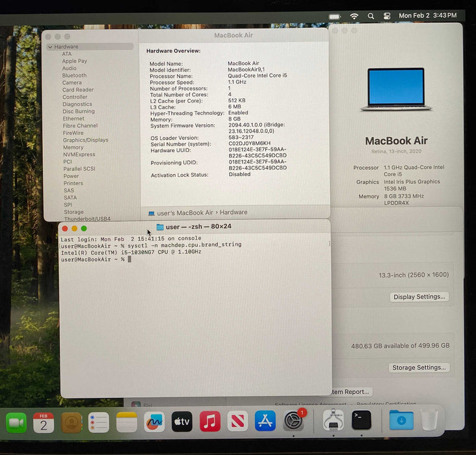The width and height of the screenshot is (476, 455).
Task: Select Graphics/Displays in the sidebar
Action: pyautogui.click(x=86, y=140)
